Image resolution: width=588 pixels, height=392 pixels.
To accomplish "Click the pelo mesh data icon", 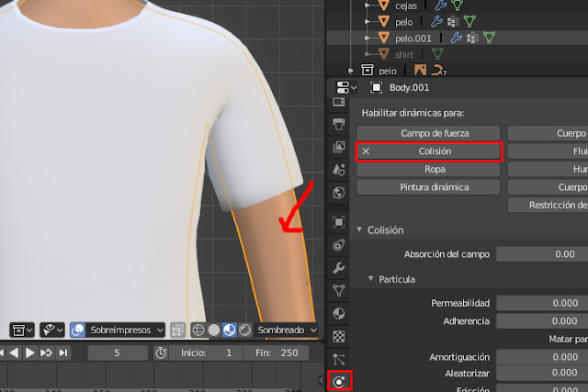I will point(469,21).
